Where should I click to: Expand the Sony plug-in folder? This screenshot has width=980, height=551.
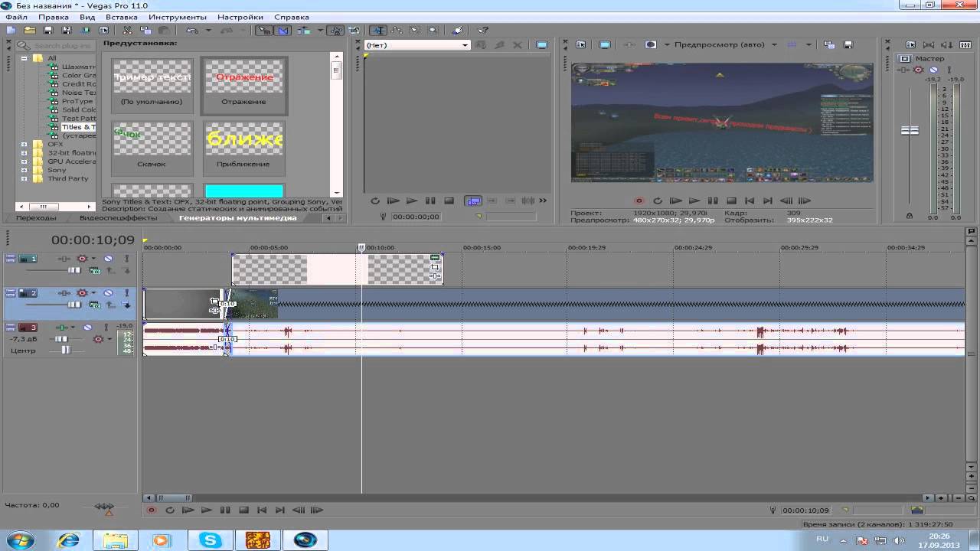[x=24, y=170]
